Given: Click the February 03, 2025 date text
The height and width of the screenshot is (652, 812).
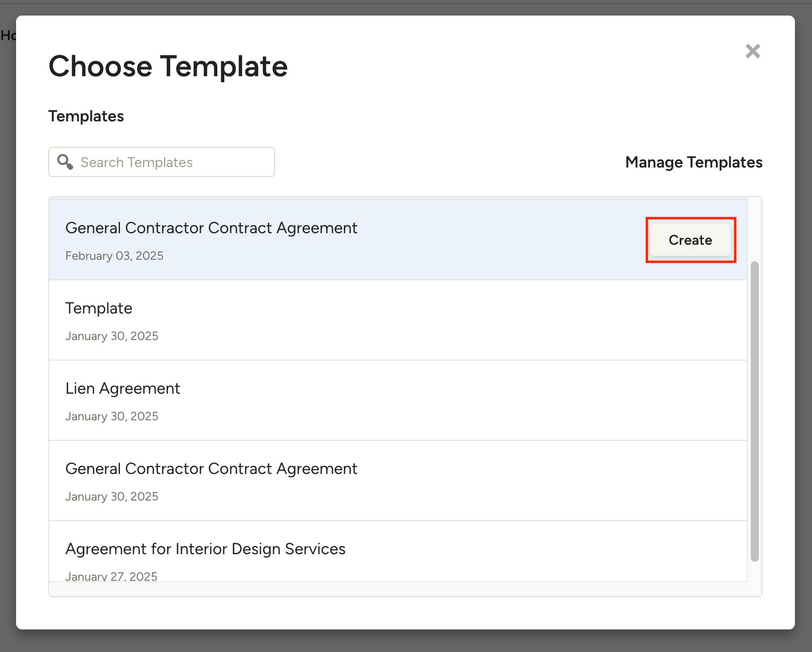Looking at the screenshot, I should coord(114,256).
